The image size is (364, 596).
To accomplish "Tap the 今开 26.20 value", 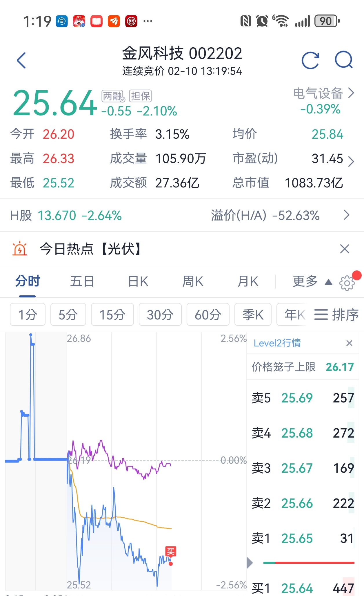I will coord(59,134).
